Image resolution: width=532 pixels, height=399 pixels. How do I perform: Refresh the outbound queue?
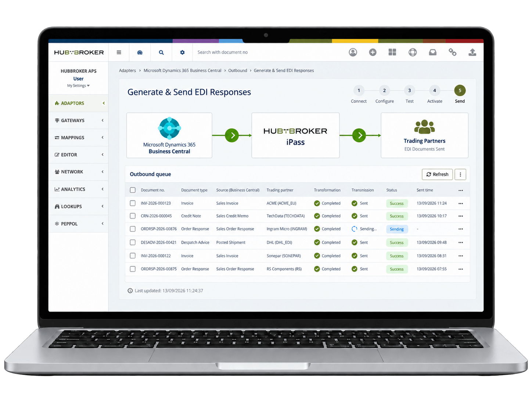pyautogui.click(x=437, y=175)
